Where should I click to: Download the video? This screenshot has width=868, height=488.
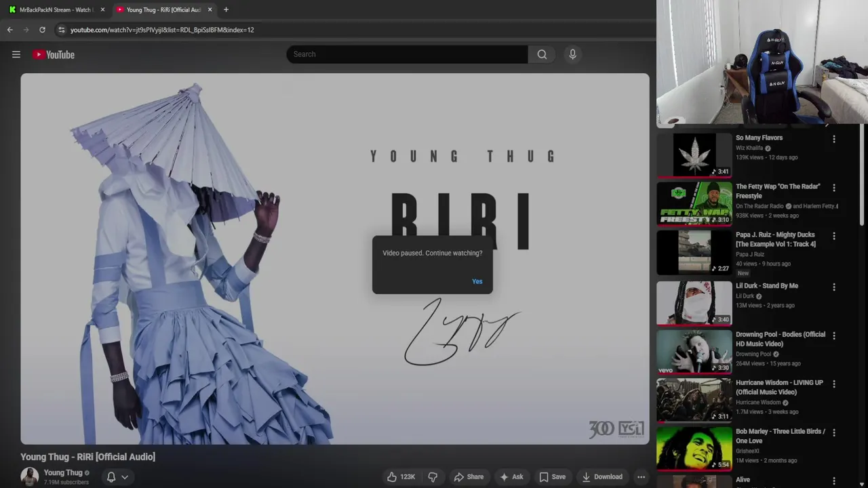coord(602,477)
